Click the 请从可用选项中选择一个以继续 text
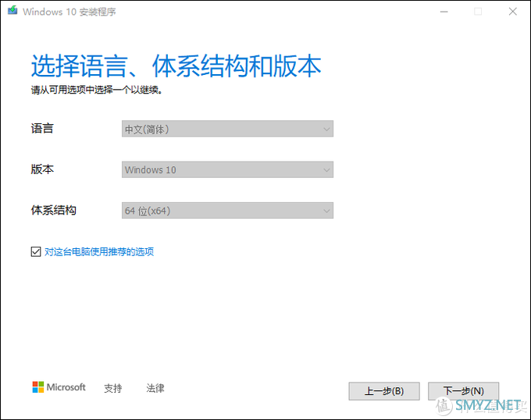531x420 pixels. click(x=97, y=90)
